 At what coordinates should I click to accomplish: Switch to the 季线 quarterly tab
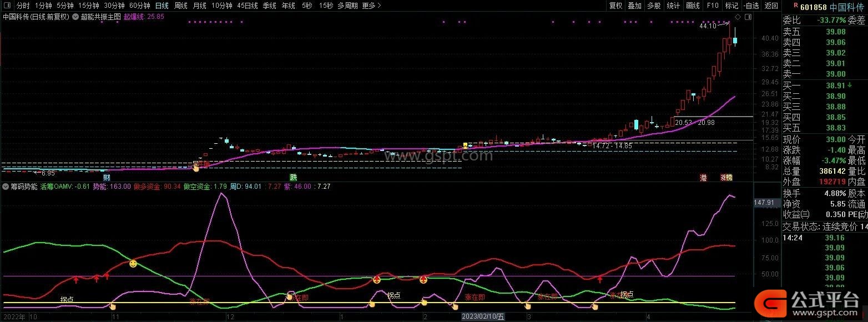point(270,6)
